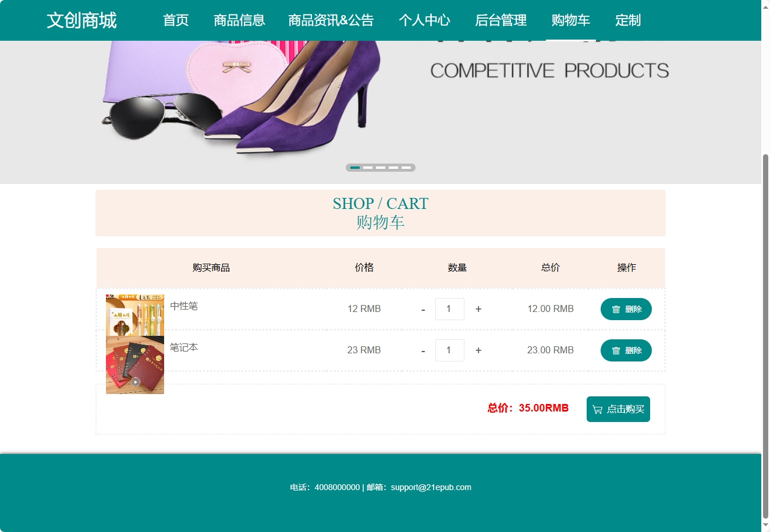Click the 点击购买 purchase button

(618, 409)
